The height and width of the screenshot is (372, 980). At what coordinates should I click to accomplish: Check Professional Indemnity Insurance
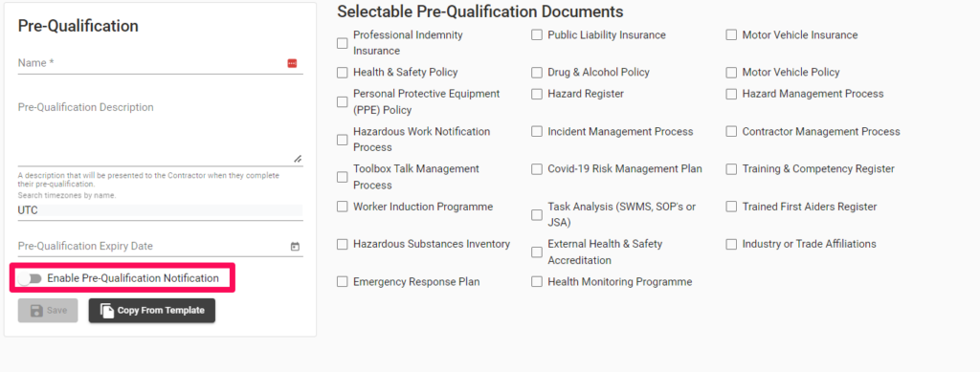[342, 43]
